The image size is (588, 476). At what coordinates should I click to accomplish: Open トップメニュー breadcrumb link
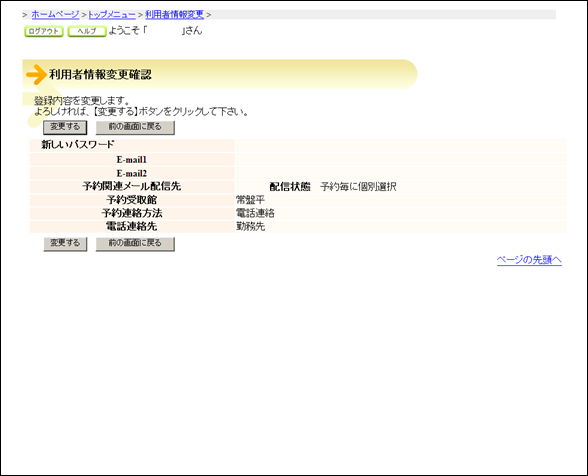pyautogui.click(x=112, y=15)
